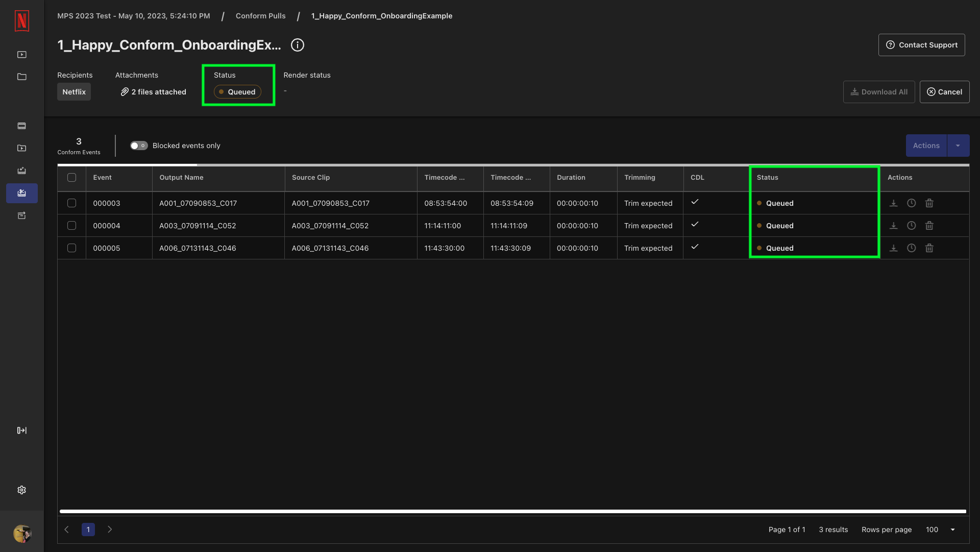Click trash icon for event 000005
This screenshot has height=552, width=980.
click(929, 248)
